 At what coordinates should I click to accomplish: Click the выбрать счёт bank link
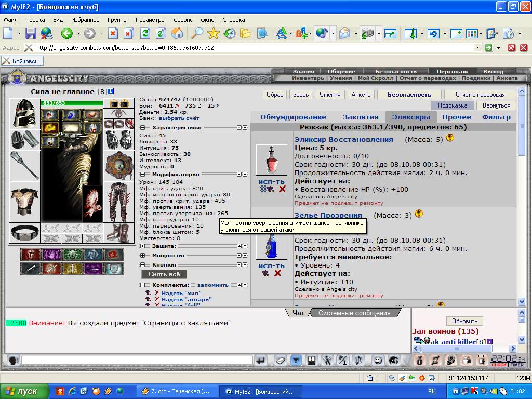click(x=179, y=118)
